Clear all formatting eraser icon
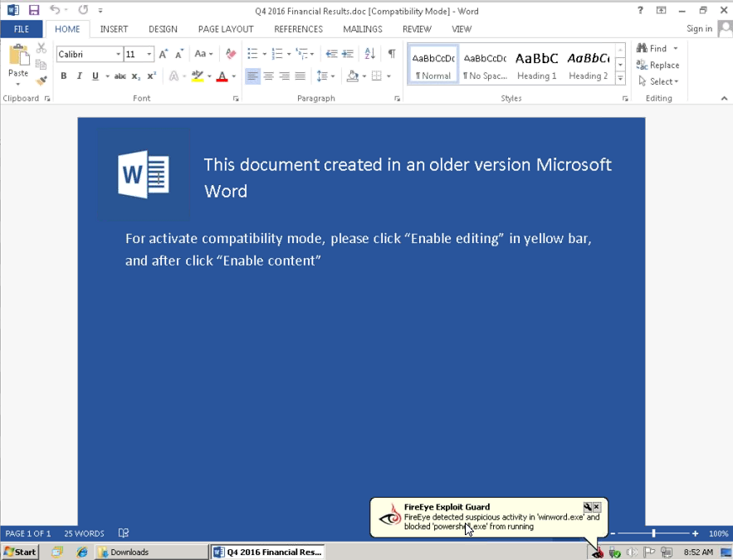This screenshot has height=560, width=733. coord(231,54)
